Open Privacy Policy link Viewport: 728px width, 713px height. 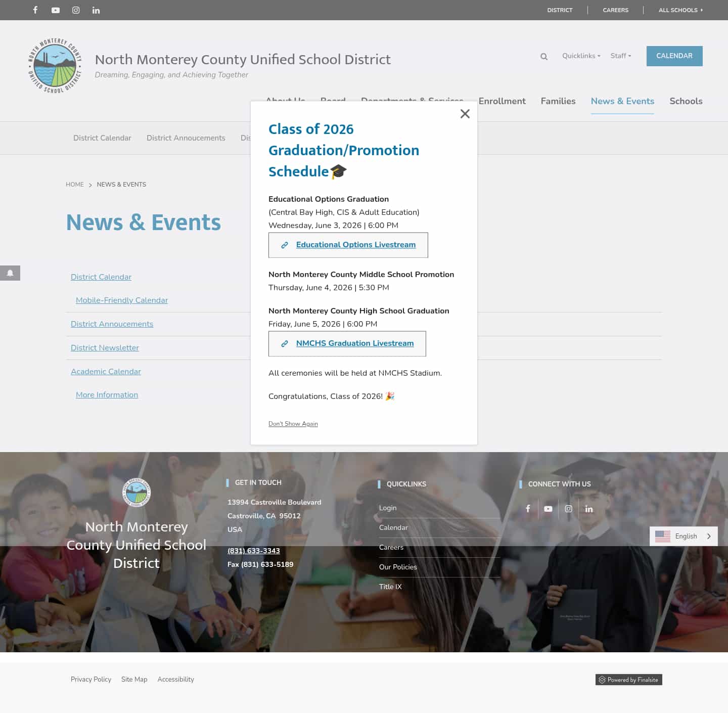pyautogui.click(x=91, y=679)
